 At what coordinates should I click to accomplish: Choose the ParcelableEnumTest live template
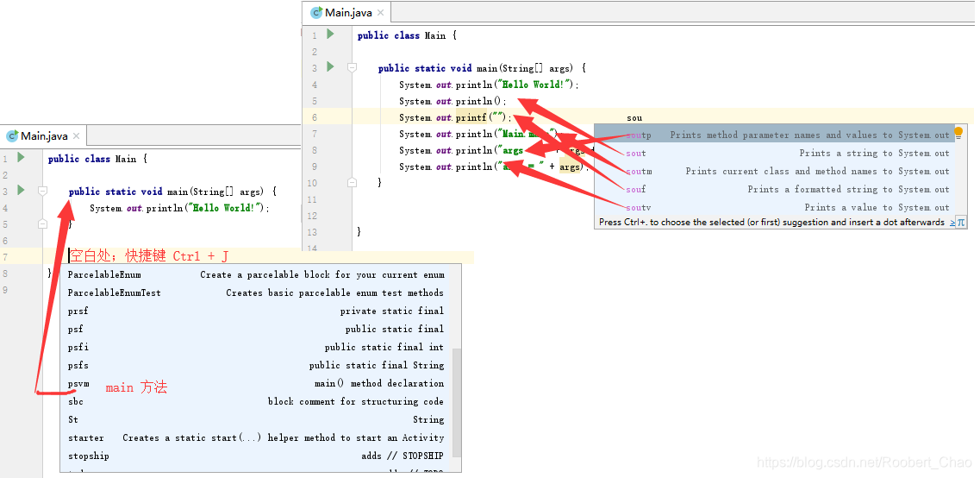point(256,292)
